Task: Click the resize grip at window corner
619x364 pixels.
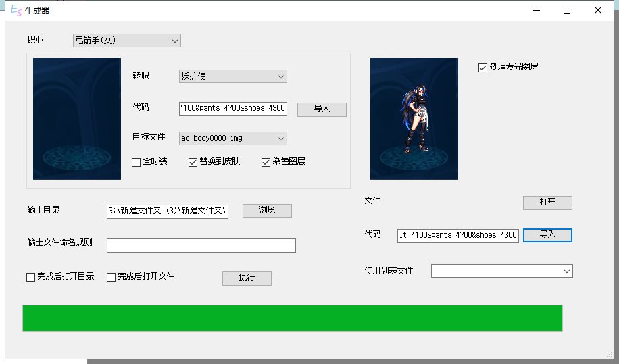Action: pyautogui.click(x=610, y=355)
